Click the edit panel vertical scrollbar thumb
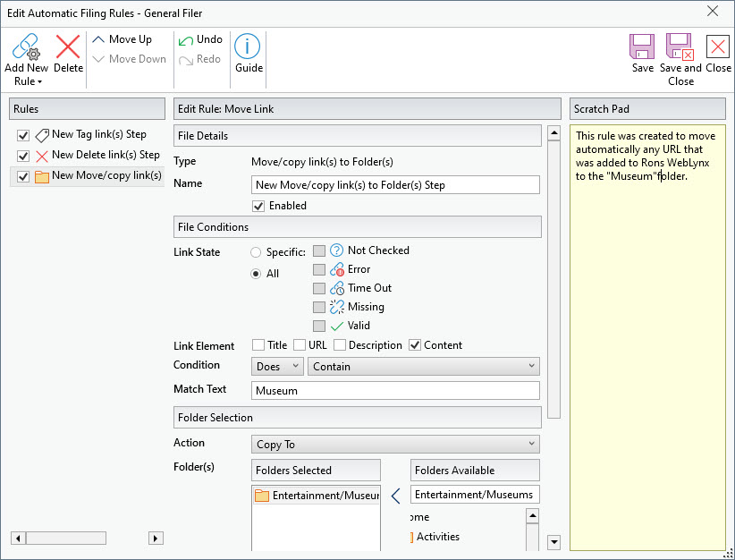The image size is (735, 560). point(553,279)
